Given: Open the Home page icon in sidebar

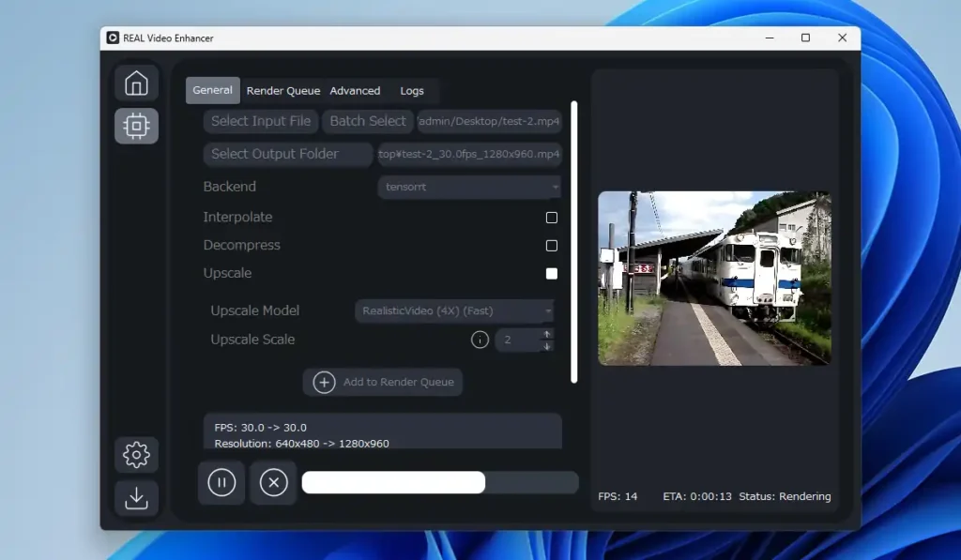Looking at the screenshot, I should click(136, 83).
